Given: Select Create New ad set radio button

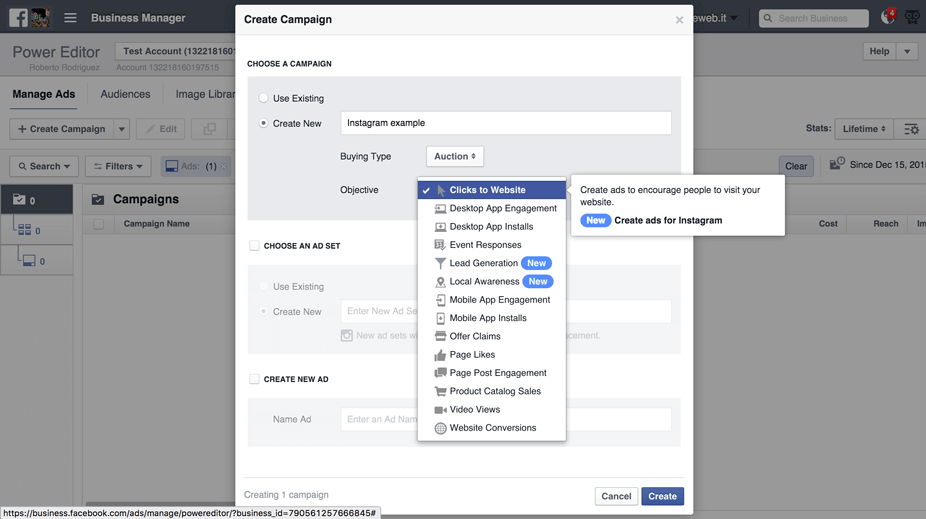Looking at the screenshot, I should [x=263, y=311].
